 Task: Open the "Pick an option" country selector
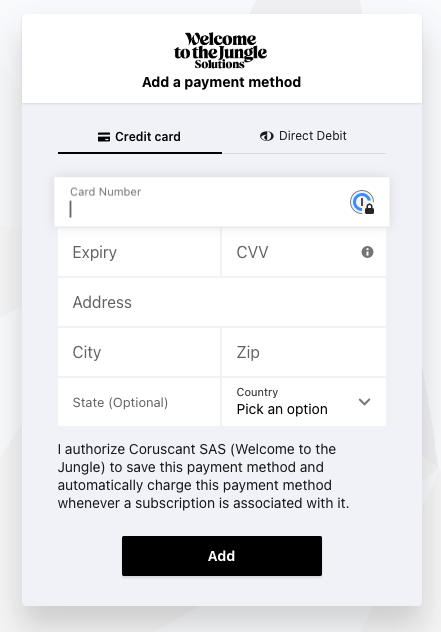click(304, 402)
